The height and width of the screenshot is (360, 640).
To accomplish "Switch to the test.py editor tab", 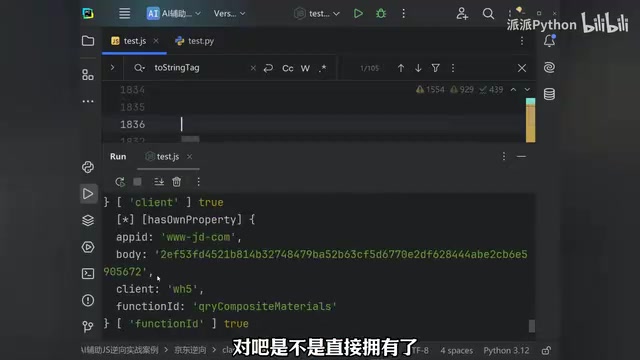I will [x=195, y=41].
